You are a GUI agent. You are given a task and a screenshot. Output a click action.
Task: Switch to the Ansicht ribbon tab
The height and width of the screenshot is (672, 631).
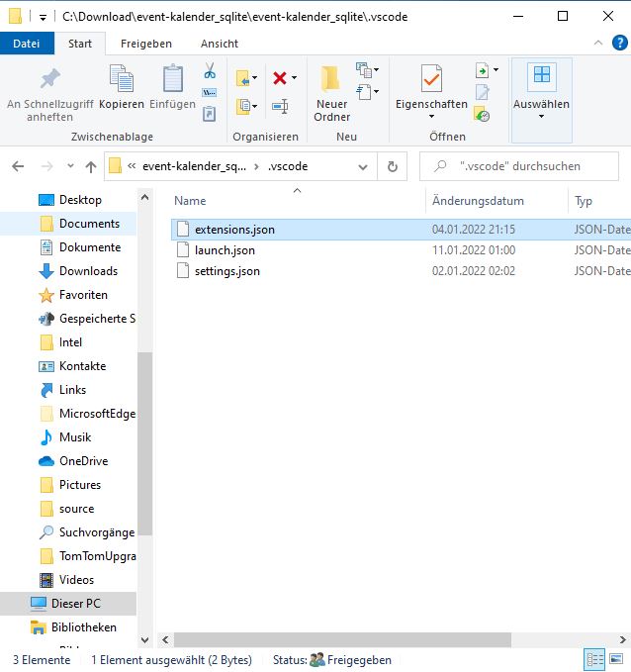219,44
